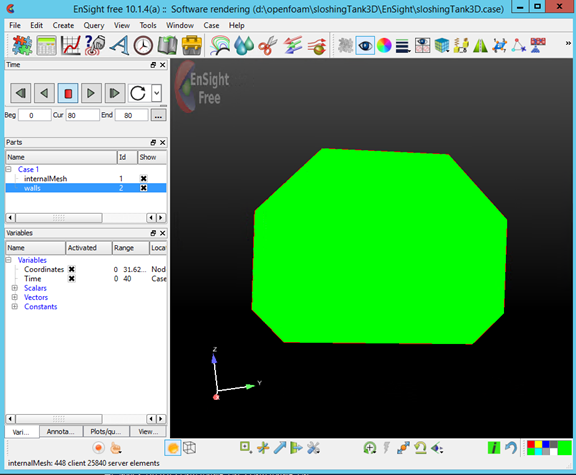Play the animation forward

[91, 93]
